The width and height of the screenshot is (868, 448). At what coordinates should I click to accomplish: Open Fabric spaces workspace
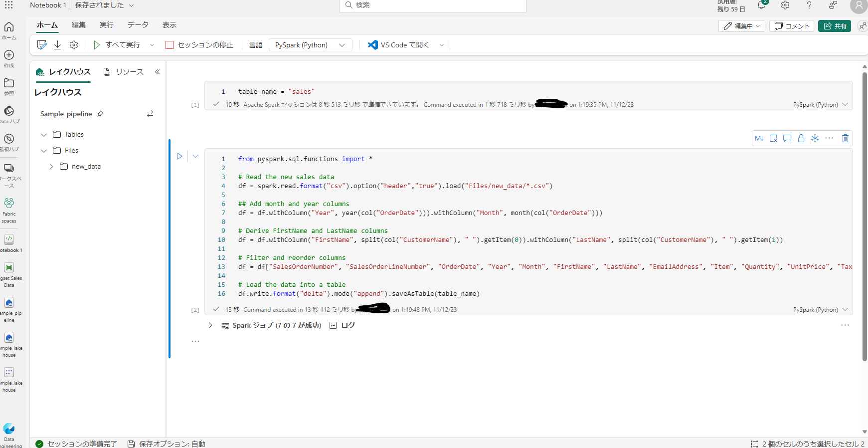point(9,210)
